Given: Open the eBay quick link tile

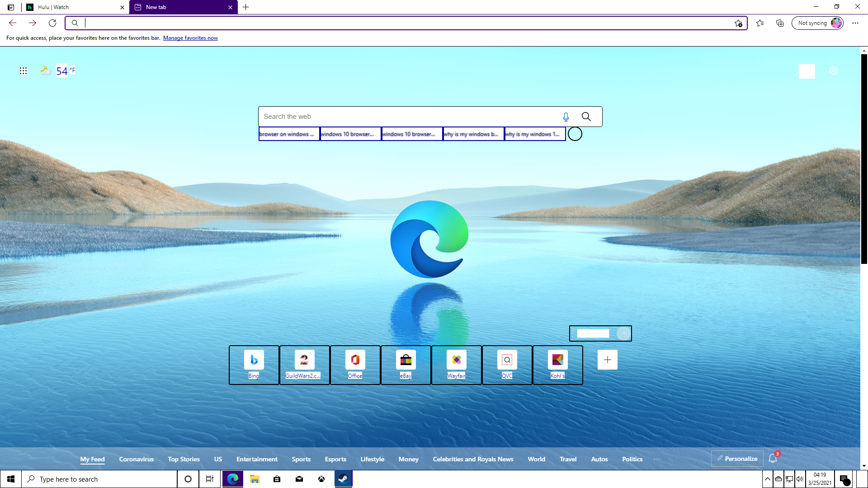Looking at the screenshot, I should (406, 365).
